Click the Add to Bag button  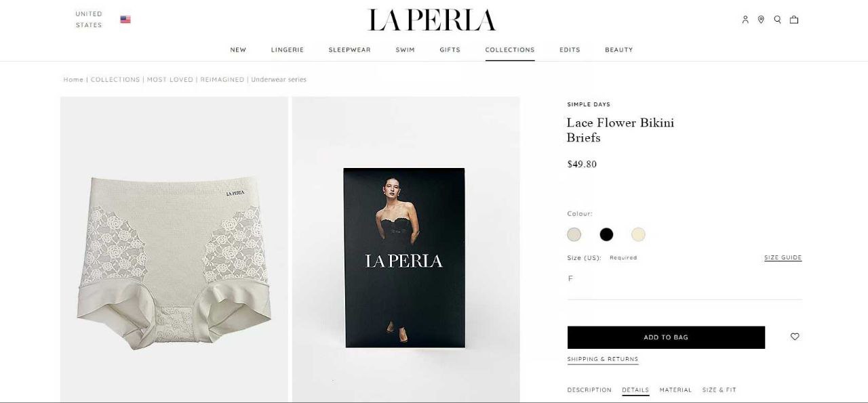666,337
